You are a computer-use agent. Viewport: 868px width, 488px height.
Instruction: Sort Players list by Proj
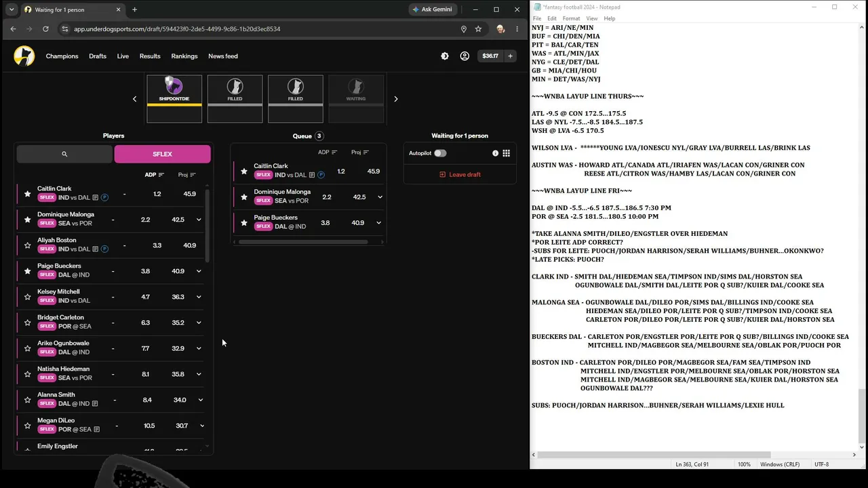187,175
